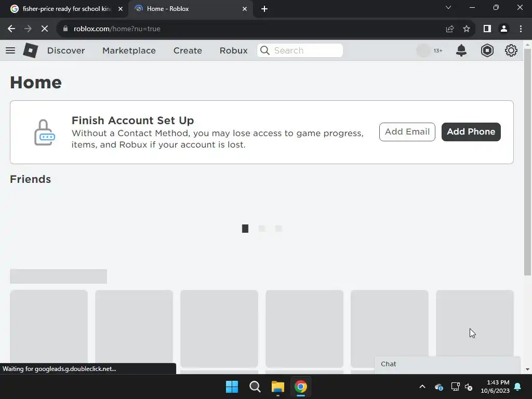This screenshot has height=399, width=532.
Task: Open the Robux balance hexagon icon
Action: (487, 50)
